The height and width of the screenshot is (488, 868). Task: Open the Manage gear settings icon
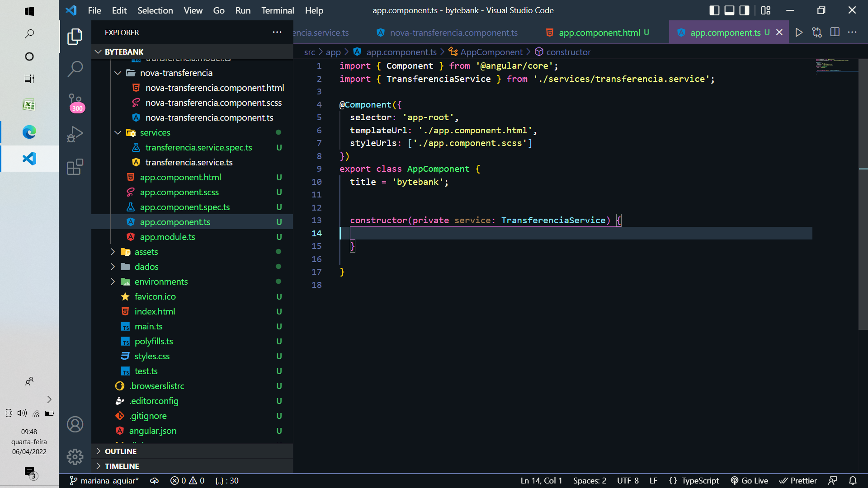pyautogui.click(x=75, y=457)
